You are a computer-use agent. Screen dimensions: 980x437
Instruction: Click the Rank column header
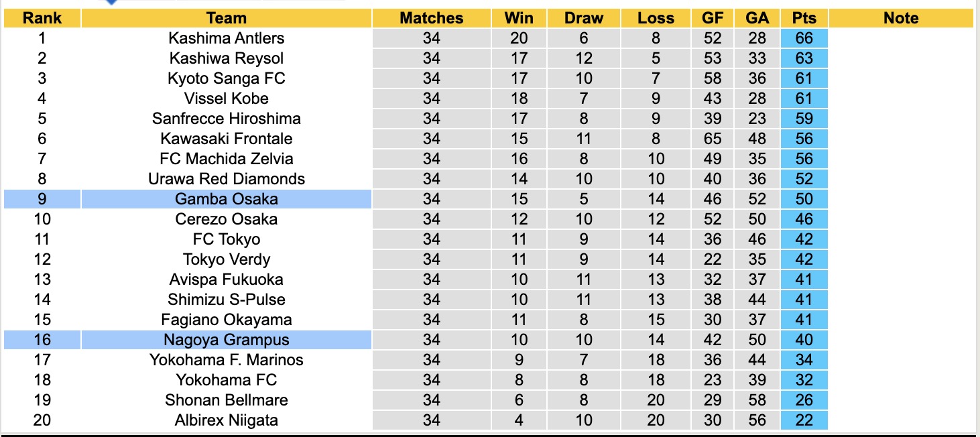42,18
